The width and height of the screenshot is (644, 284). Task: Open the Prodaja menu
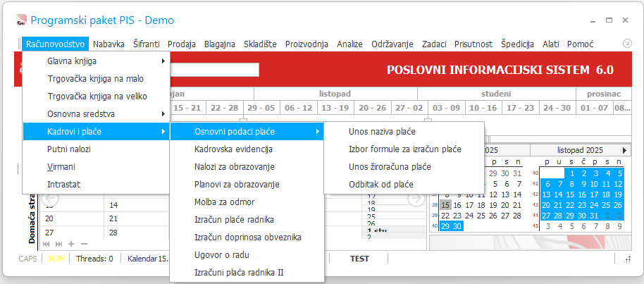coord(182,44)
